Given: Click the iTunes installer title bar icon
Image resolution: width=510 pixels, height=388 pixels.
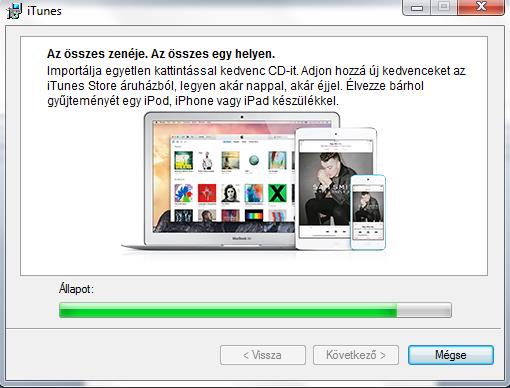Looking at the screenshot, I should 14,11.
